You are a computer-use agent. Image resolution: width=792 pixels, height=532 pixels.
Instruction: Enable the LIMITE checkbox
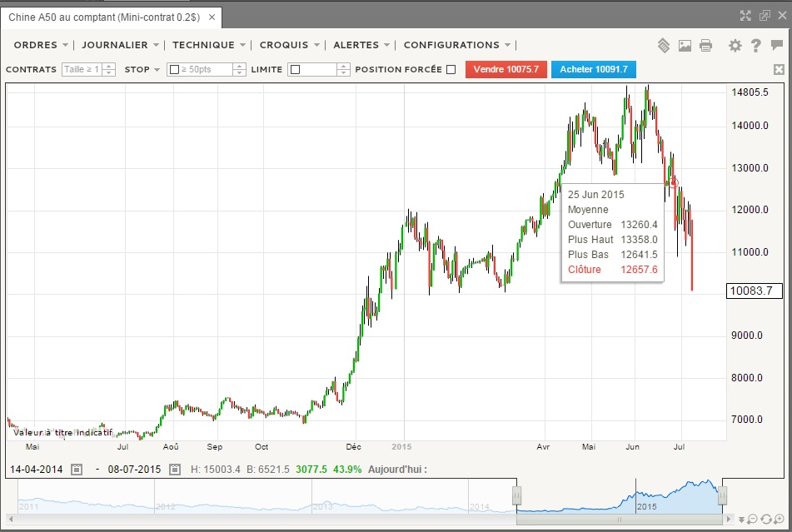click(296, 70)
